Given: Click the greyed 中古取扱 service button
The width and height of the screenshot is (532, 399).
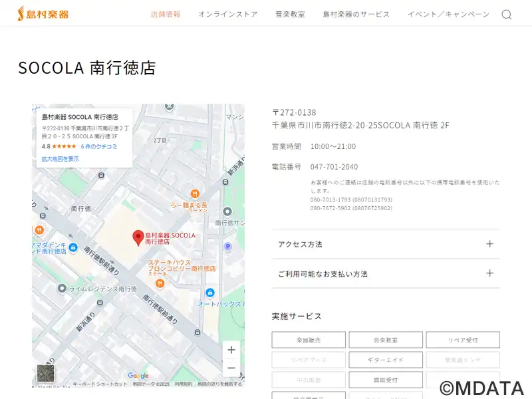Looking at the screenshot, I should point(309,380).
